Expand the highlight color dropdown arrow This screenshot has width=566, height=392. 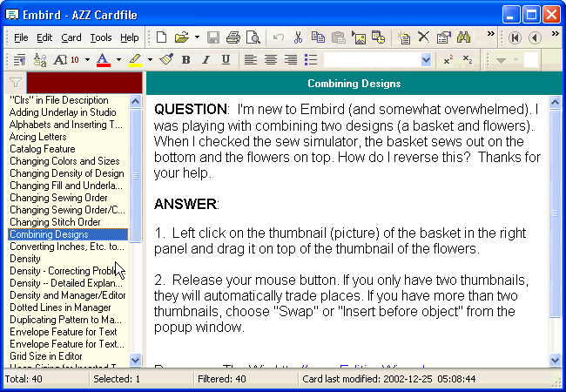point(150,60)
